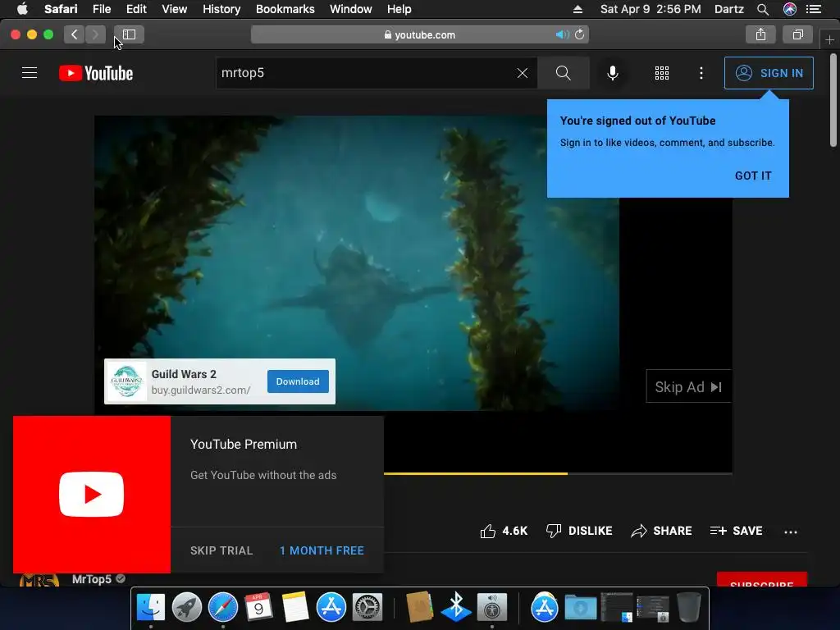Viewport: 840px width, 630px height.
Task: Open Notes from the Dock
Action: pyautogui.click(x=295, y=608)
